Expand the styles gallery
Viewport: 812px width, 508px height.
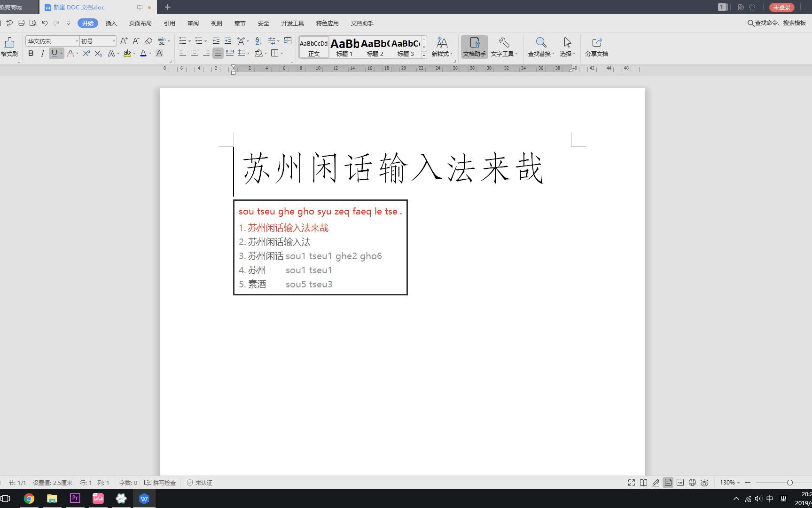pyautogui.click(x=424, y=55)
